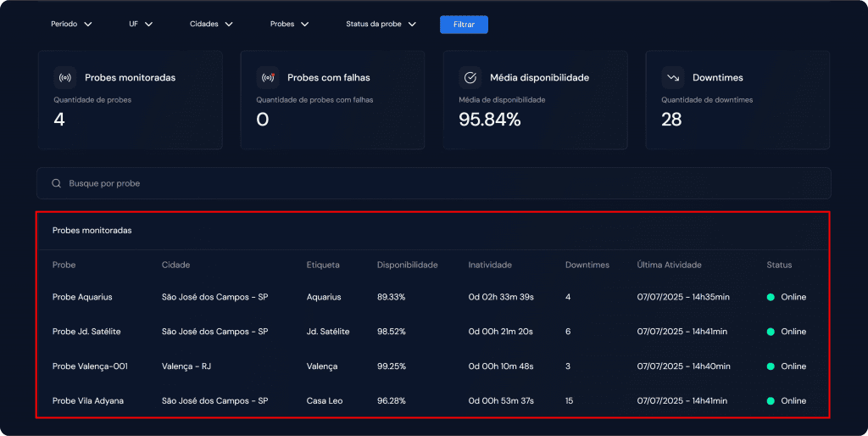The width and height of the screenshot is (868, 436).
Task: Click the 0d 00h 21m 20s inactivity cell
Action: click(x=500, y=332)
